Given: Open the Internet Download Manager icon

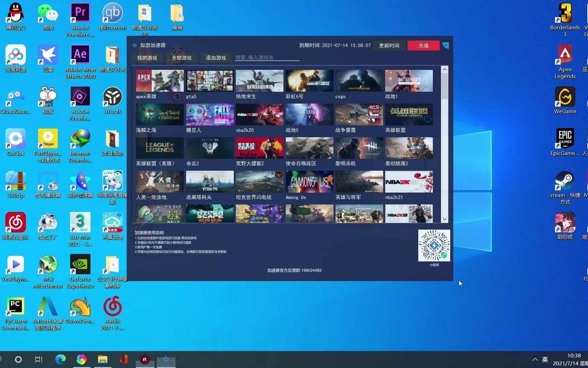Looking at the screenshot, I should 80,145.
